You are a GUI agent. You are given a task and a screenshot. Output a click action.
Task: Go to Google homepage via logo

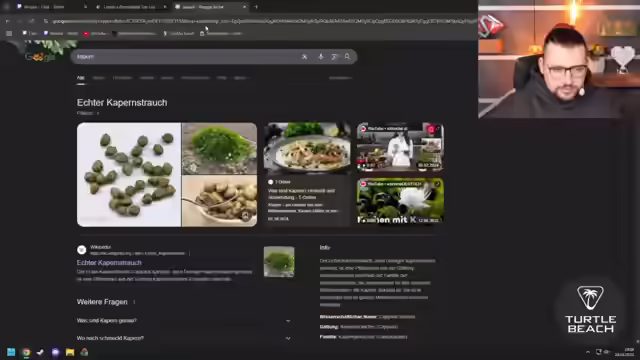(40, 57)
